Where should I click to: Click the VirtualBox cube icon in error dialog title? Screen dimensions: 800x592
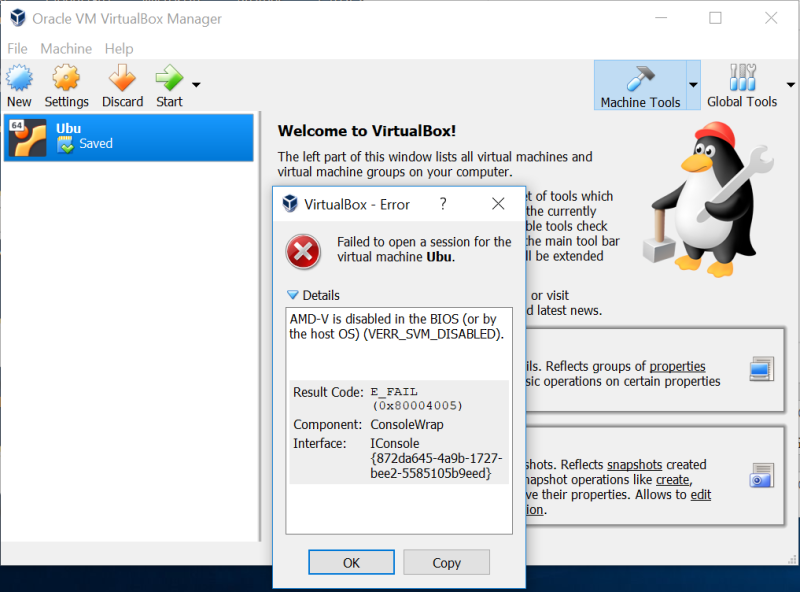pyautogui.click(x=290, y=204)
